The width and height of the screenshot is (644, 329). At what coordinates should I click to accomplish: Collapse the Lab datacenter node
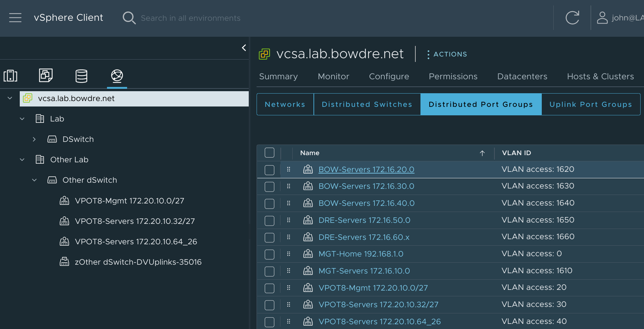coord(22,119)
